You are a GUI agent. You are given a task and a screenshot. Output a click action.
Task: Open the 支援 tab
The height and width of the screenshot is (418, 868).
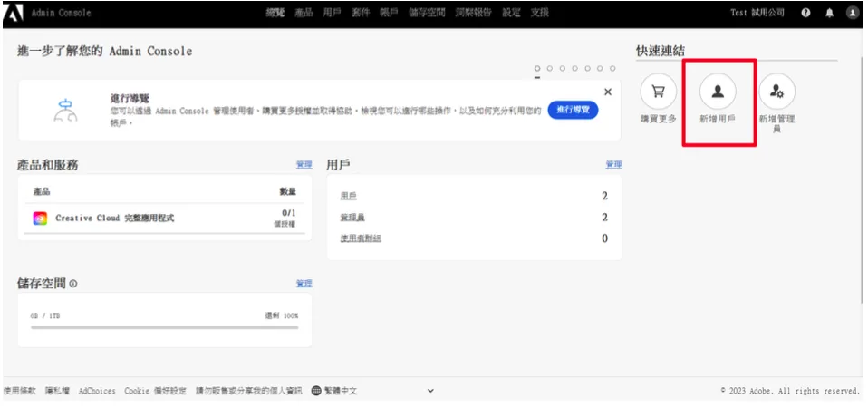(x=540, y=13)
